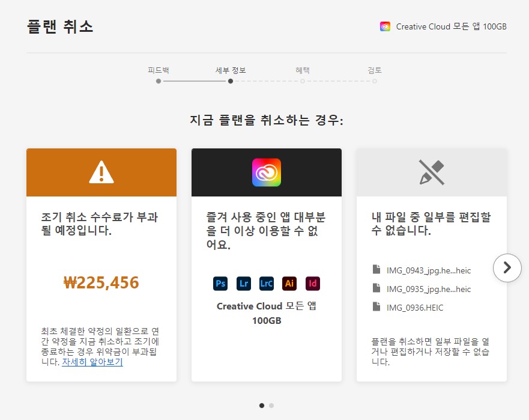Select the second carousel pagination dot
529x420 pixels.
pos(271,406)
